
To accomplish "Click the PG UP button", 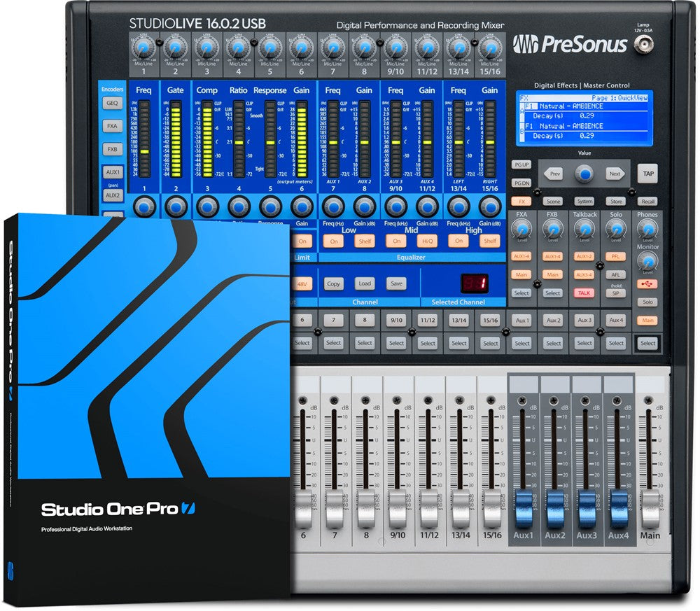I will 521,164.
